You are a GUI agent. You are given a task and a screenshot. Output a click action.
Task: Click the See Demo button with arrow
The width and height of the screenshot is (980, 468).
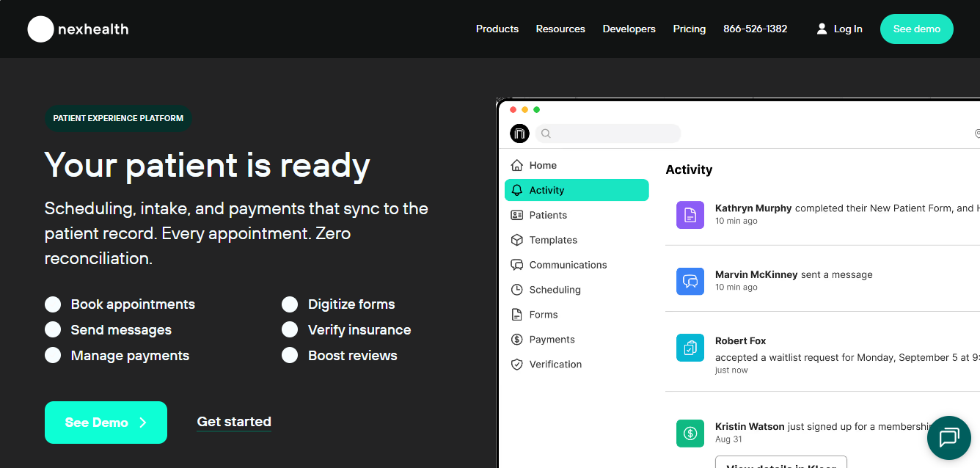coord(106,423)
